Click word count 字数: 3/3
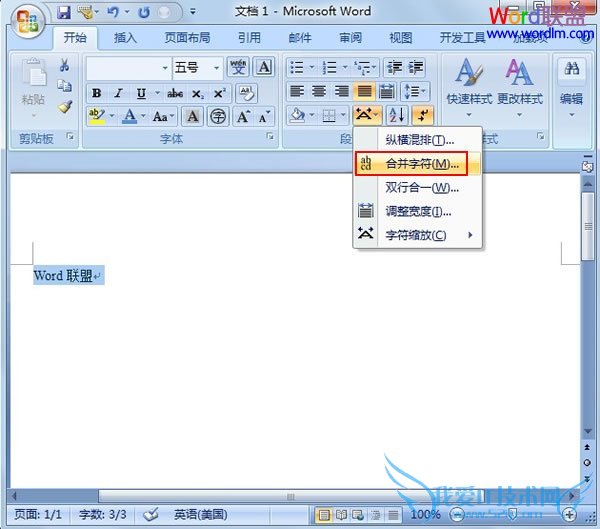The image size is (600, 529). pos(103,515)
